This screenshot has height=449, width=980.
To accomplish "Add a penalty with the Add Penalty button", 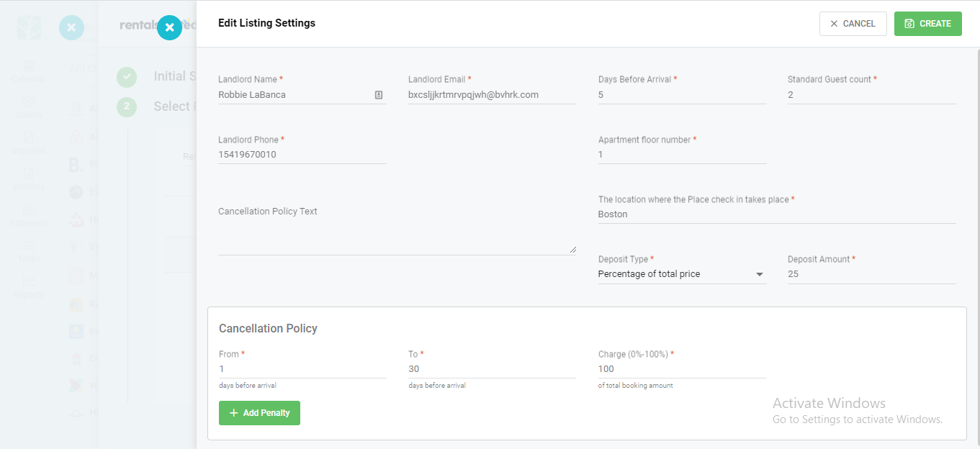I will [x=259, y=413].
